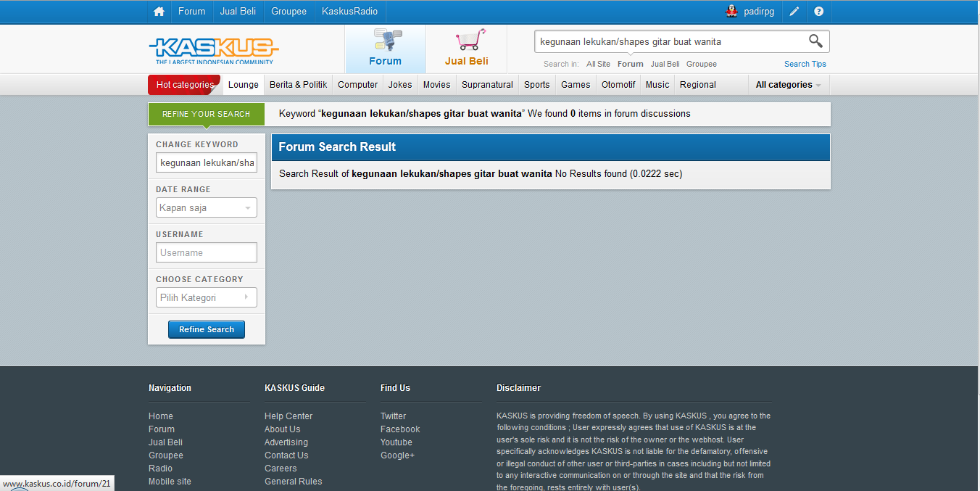Click the pencil compose icon
The height and width of the screenshot is (491, 980).
794,12
